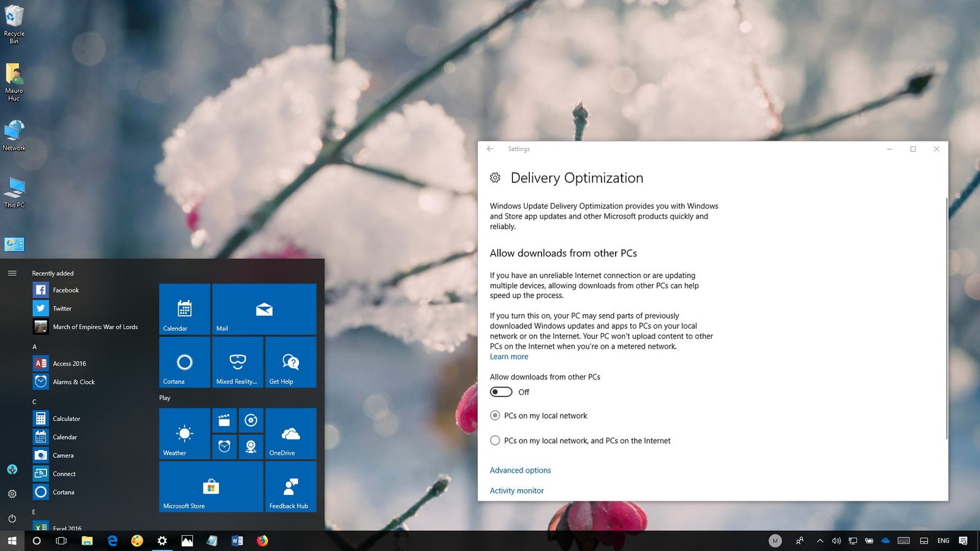Open Mixed Reality Portal tile
Screen dimensions: 980x551
coord(238,362)
